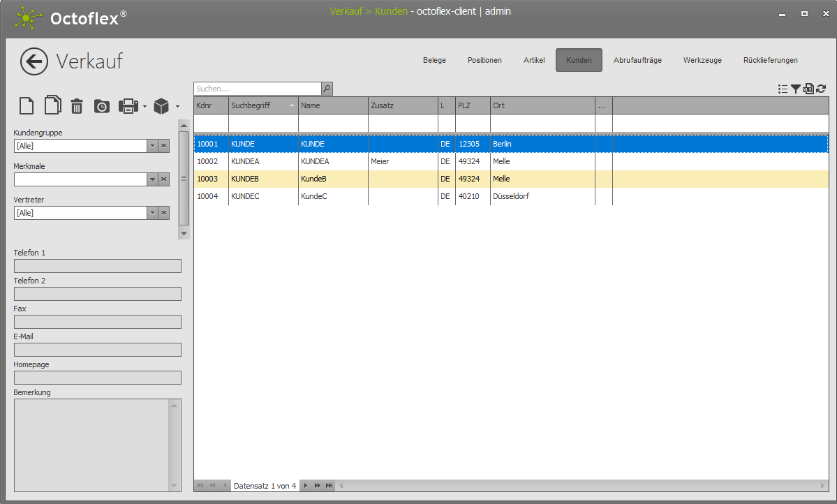Jump to the last record in navigator

[x=329, y=485]
